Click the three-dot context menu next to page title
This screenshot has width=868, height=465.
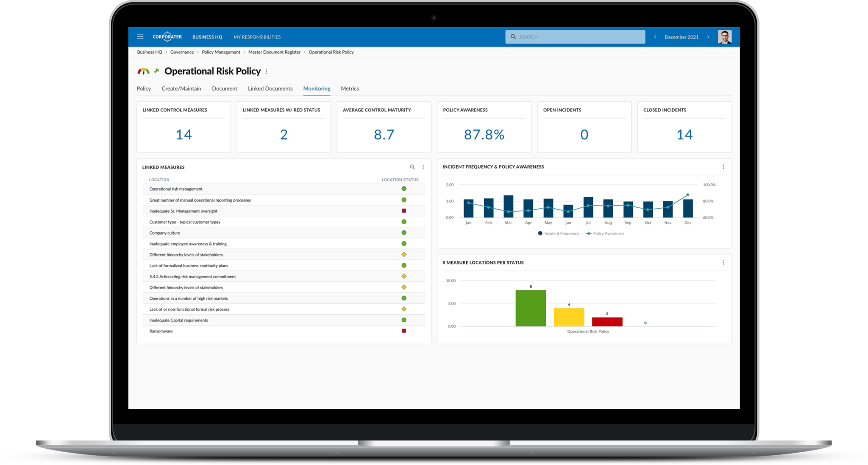(269, 71)
